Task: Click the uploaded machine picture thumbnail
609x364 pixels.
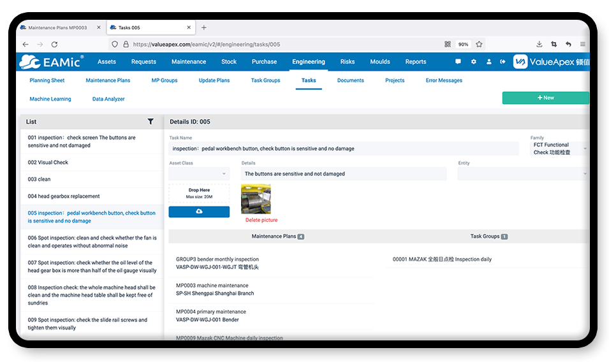Action: click(x=256, y=199)
